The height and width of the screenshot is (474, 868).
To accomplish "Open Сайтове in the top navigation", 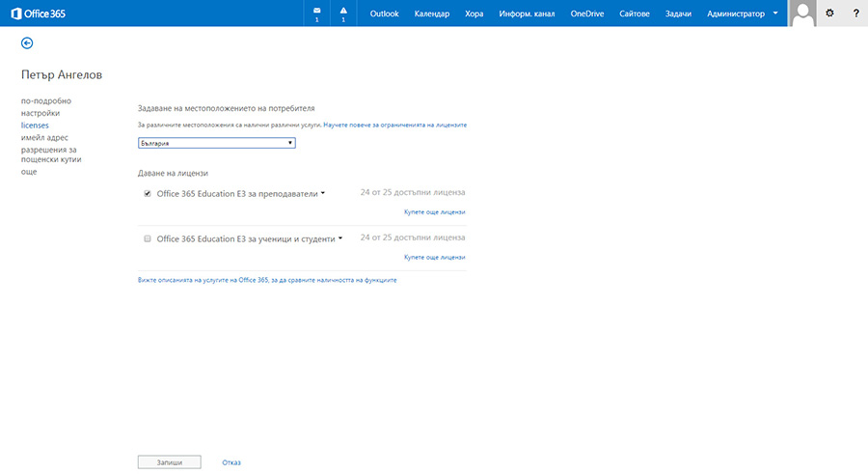I will tap(635, 14).
